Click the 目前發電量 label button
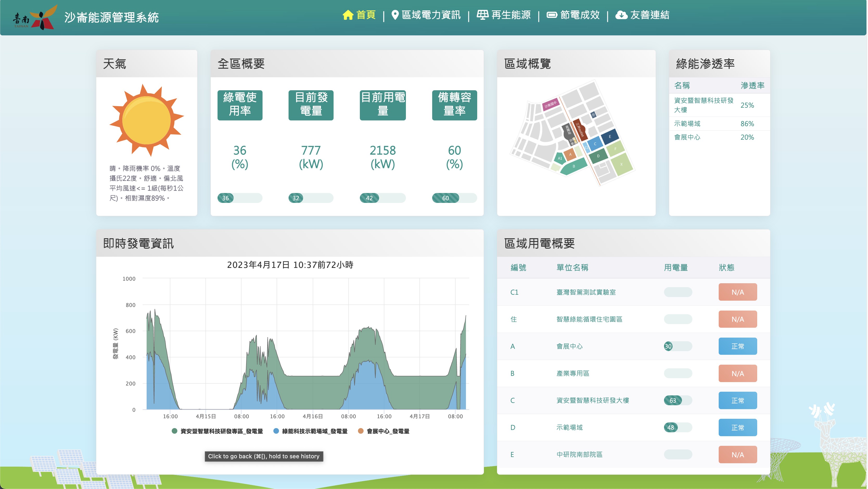The height and width of the screenshot is (489, 868). click(x=311, y=105)
